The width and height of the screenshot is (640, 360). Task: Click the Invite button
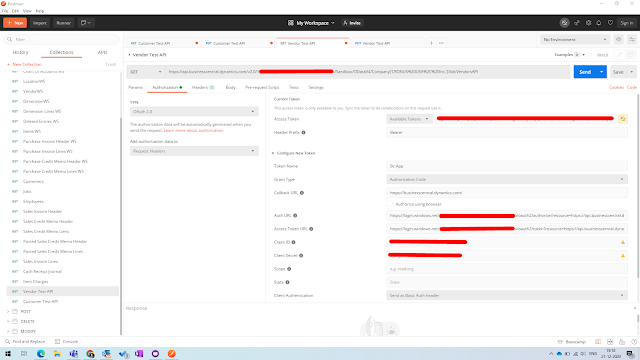[352, 23]
